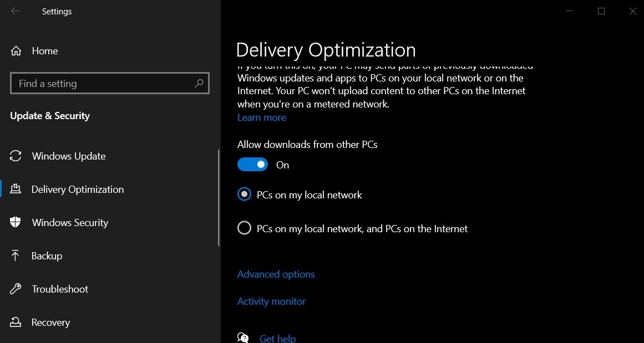Viewport: 644px width, 343px height.
Task: Switch to the Windows Security page
Action: 69,222
